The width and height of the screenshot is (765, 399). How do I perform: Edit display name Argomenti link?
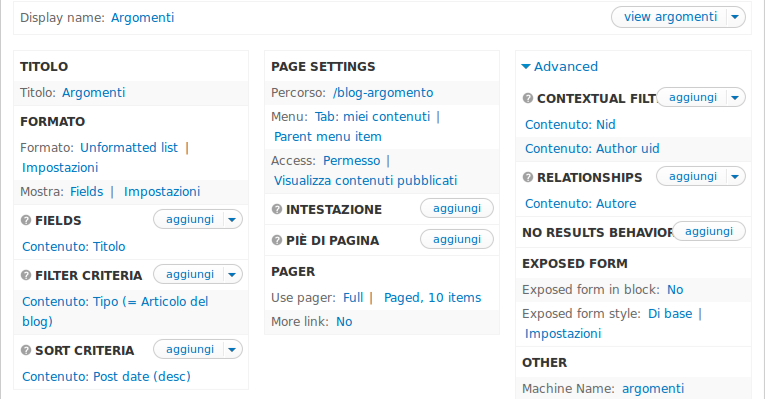pyautogui.click(x=142, y=18)
